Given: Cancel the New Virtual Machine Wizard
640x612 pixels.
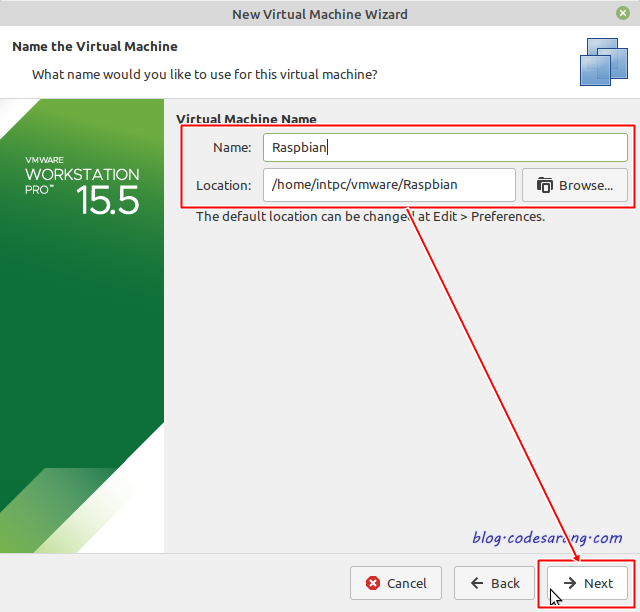Looking at the screenshot, I should point(396,583).
